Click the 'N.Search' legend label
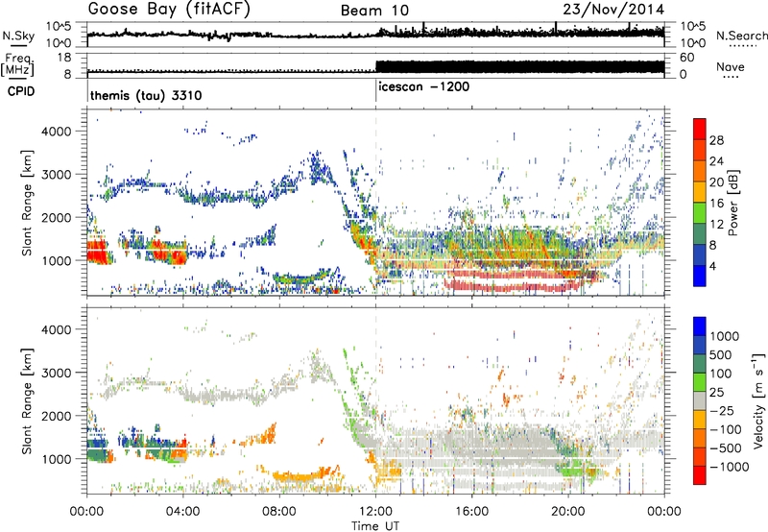The height and width of the screenshot is (532, 768). click(x=741, y=36)
